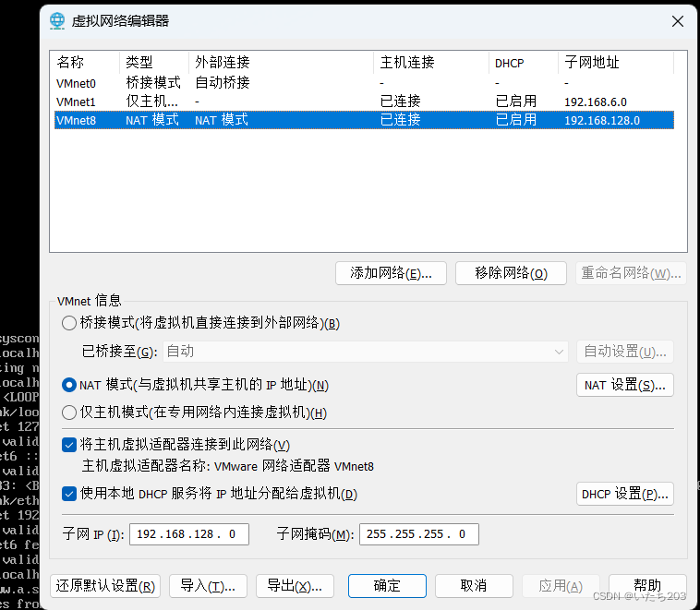Toggle 将主机虚拟适配器连接到此网络 checkbox

click(69, 445)
